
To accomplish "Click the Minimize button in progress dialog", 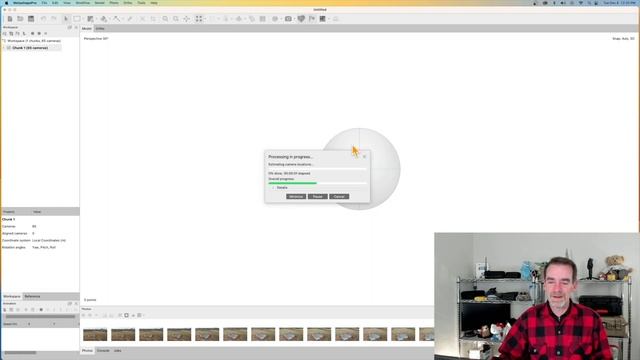I will pyautogui.click(x=296, y=197).
